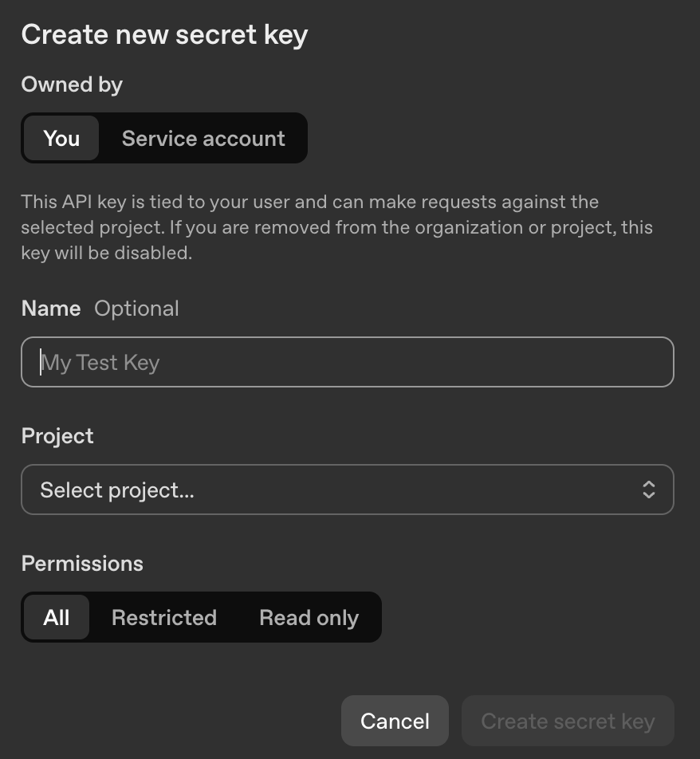Viewport: 700px width, 759px height.
Task: Click the "Project" field label
Action: coord(57,436)
